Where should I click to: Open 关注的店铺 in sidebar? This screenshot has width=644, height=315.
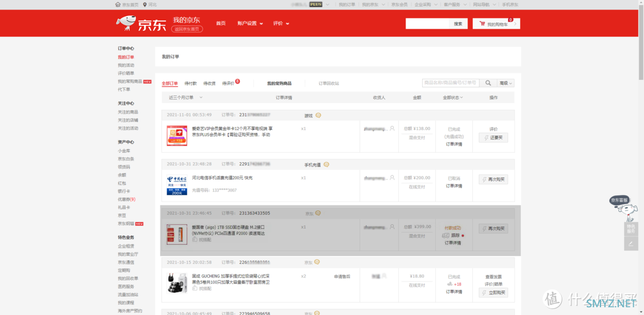tap(128, 120)
